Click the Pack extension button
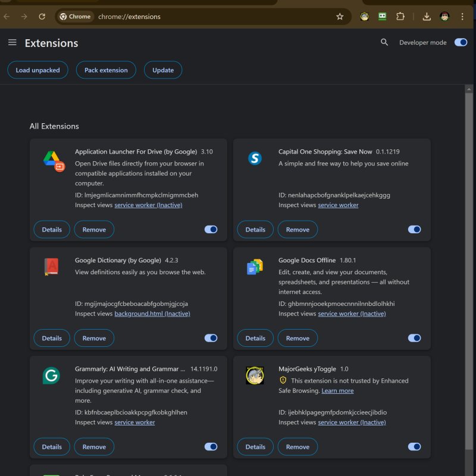The image size is (476, 476). [x=106, y=70]
